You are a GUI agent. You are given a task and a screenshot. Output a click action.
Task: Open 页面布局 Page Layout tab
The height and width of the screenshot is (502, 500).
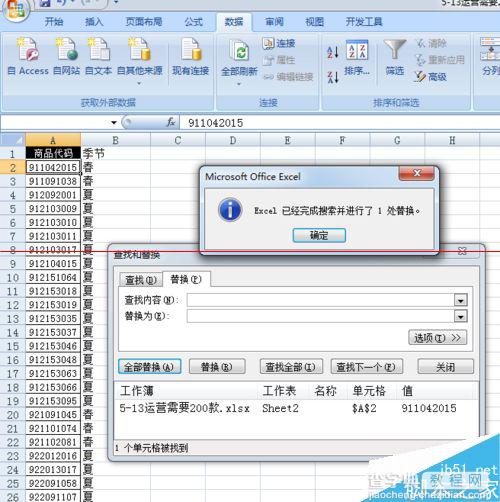(144, 22)
